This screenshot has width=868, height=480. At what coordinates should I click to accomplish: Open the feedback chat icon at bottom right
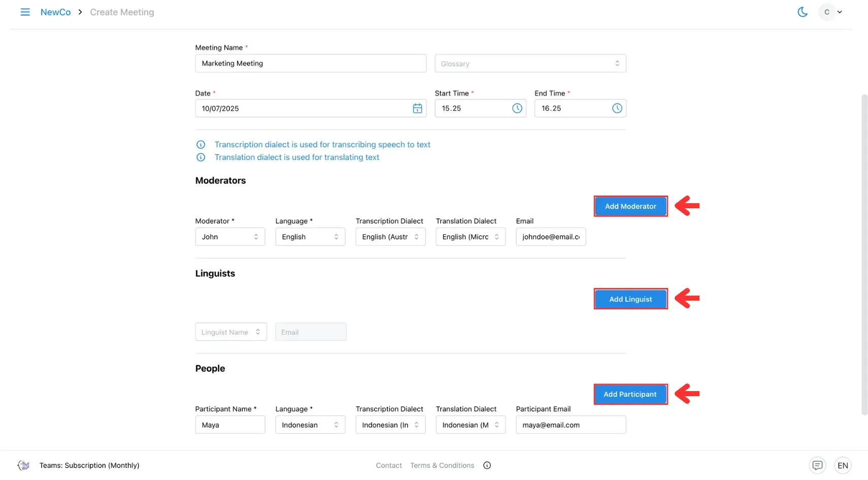pyautogui.click(x=818, y=465)
